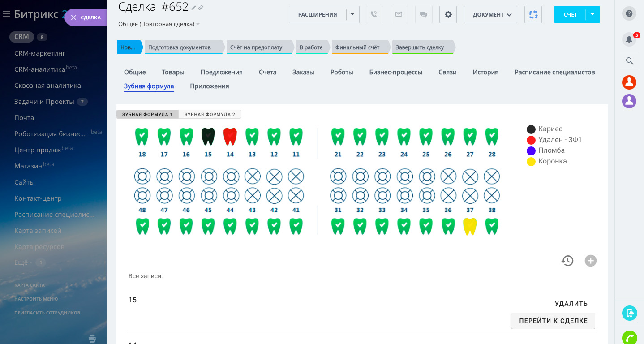Open the settings gear in deal header
Screen dimensions: 644x344
pos(448,14)
